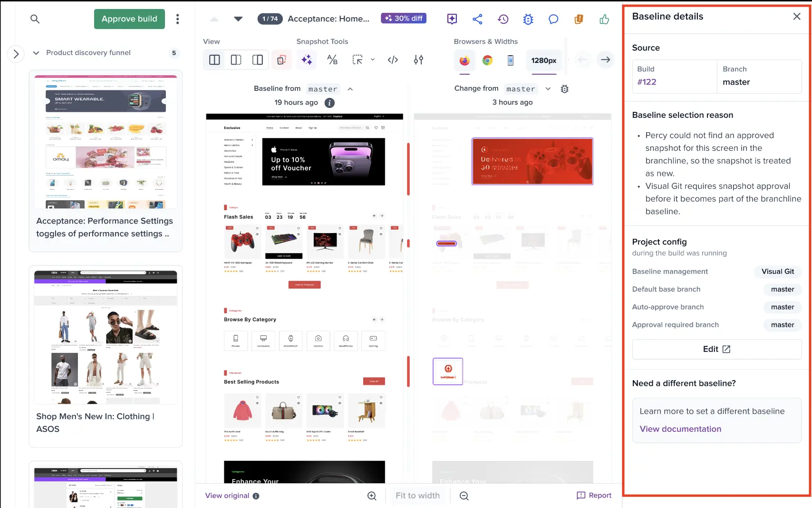
Task: Select the Chrome browser icon
Action: click(x=487, y=60)
